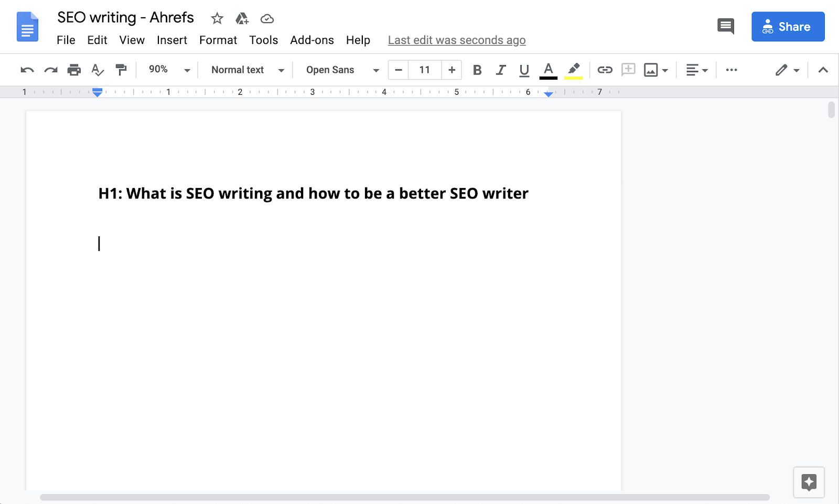
Task: Apply bold formatting
Action: 477,70
